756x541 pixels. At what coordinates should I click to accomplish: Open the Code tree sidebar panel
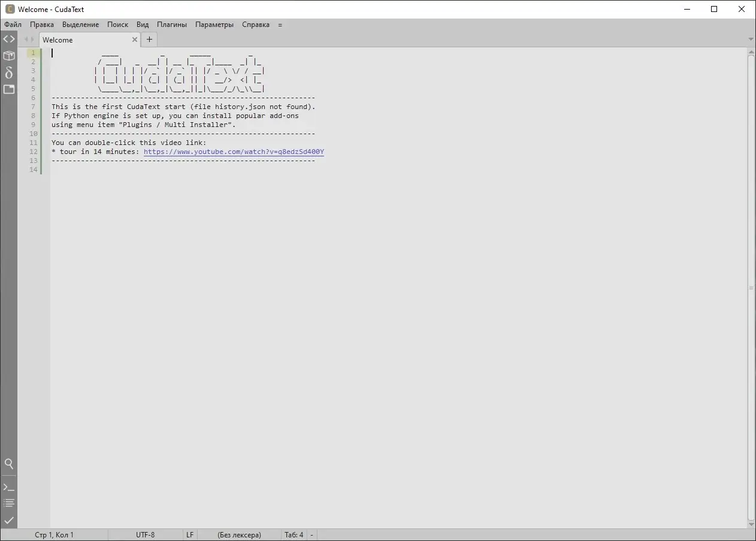(x=9, y=39)
